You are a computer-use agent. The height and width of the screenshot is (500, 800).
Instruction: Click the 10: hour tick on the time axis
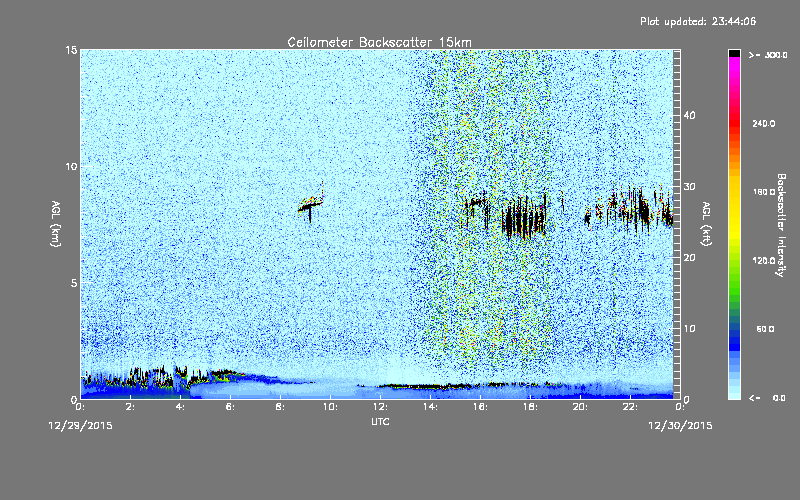click(x=330, y=407)
